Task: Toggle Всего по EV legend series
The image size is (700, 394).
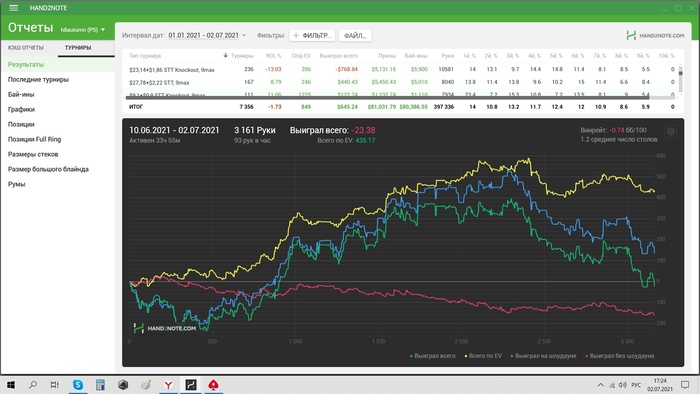Action: coord(483,356)
